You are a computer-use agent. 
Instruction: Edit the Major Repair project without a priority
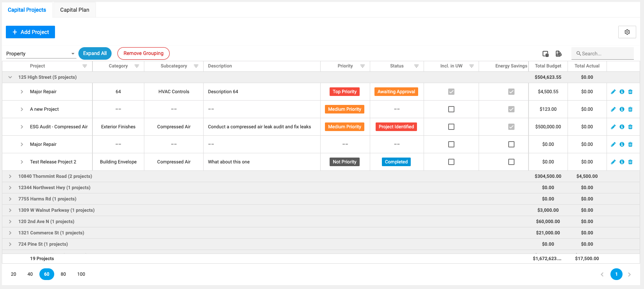pyautogui.click(x=613, y=144)
